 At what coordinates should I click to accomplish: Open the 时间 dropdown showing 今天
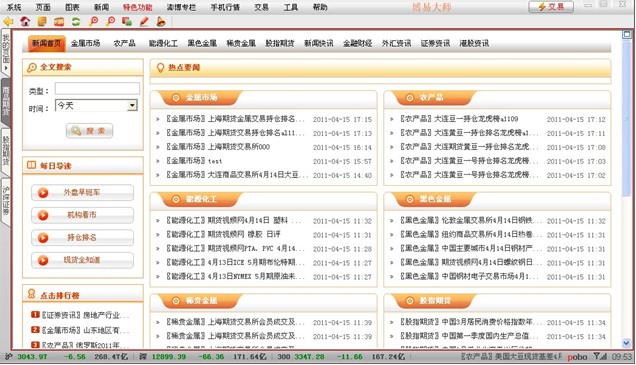point(97,105)
